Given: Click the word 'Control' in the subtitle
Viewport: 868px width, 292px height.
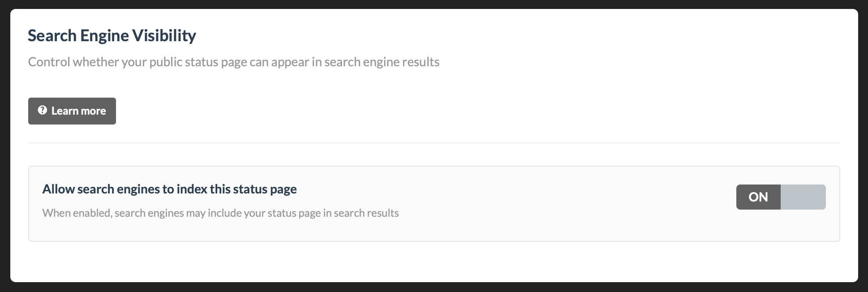Looking at the screenshot, I should coord(49,62).
